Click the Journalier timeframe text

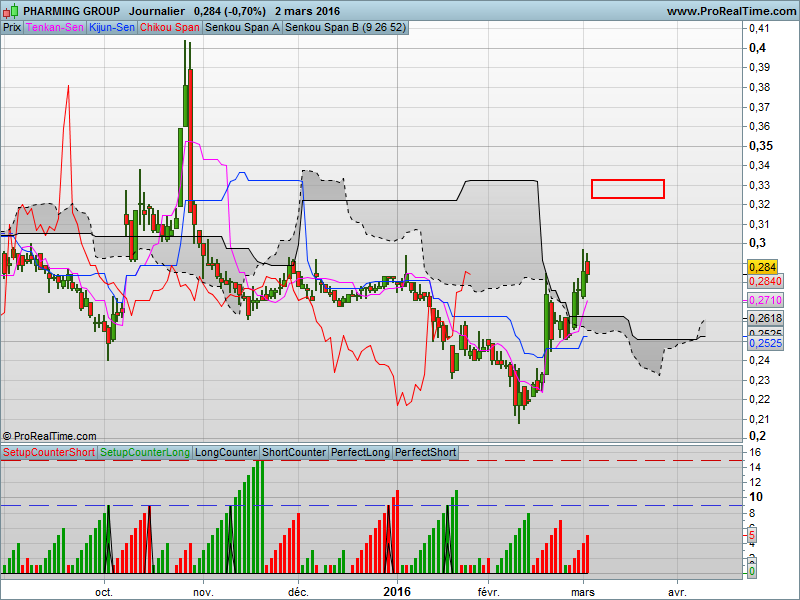162,11
